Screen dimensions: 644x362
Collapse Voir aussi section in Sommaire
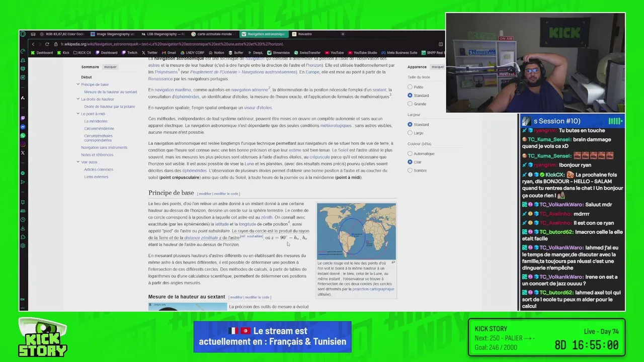[78, 162]
